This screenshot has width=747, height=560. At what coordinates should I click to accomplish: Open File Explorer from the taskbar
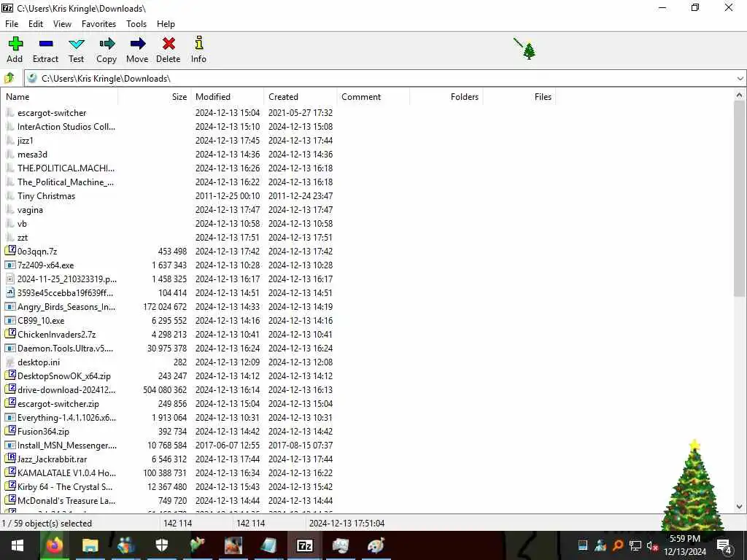pos(90,545)
